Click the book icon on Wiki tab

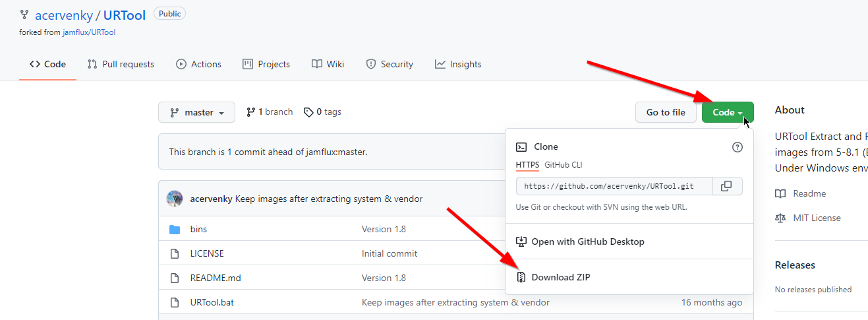[x=317, y=64]
